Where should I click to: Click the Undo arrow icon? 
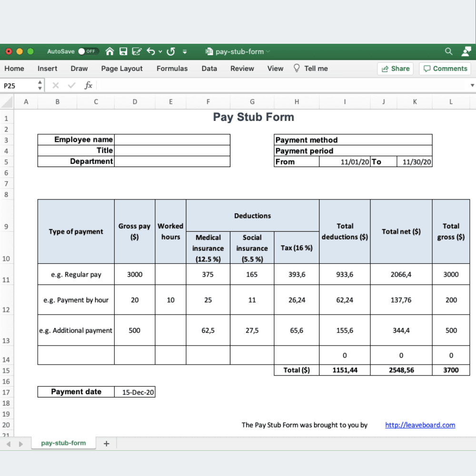[151, 51]
